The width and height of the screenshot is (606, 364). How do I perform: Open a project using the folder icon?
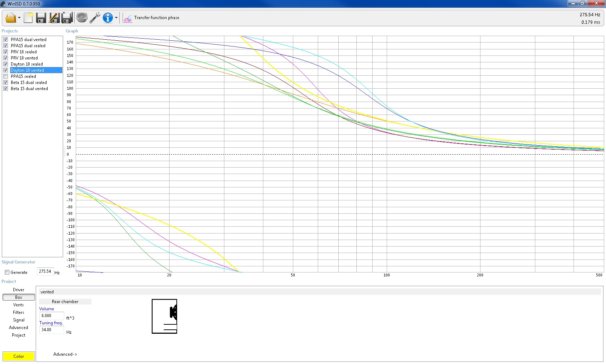(x=10, y=17)
